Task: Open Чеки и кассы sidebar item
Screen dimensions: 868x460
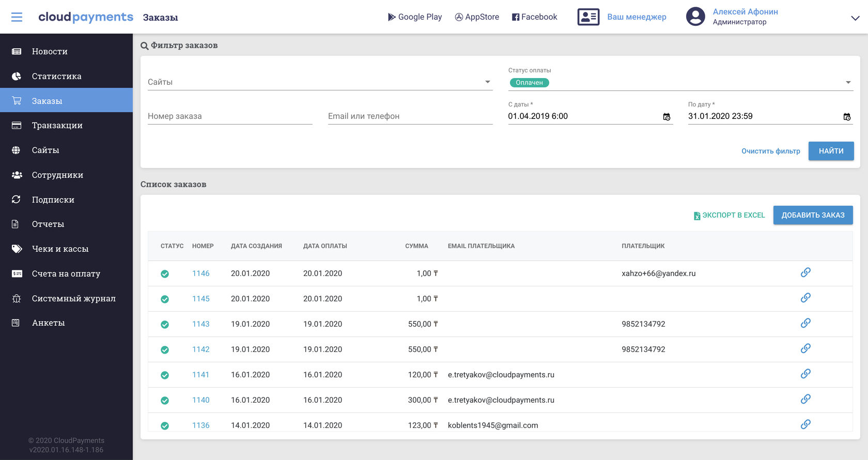Action: (x=60, y=249)
